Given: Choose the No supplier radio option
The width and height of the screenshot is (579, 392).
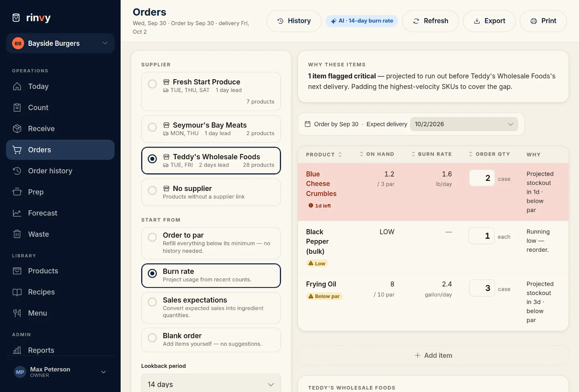Looking at the screenshot, I should tap(152, 191).
